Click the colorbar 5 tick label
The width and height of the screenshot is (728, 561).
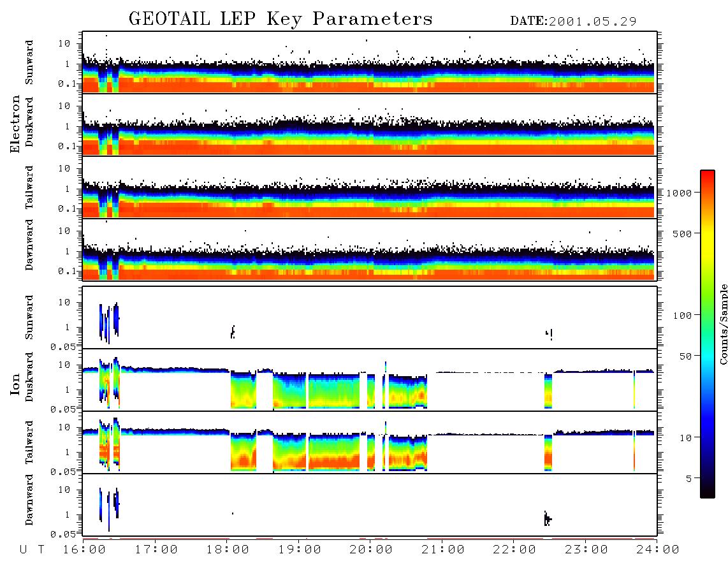688,478
